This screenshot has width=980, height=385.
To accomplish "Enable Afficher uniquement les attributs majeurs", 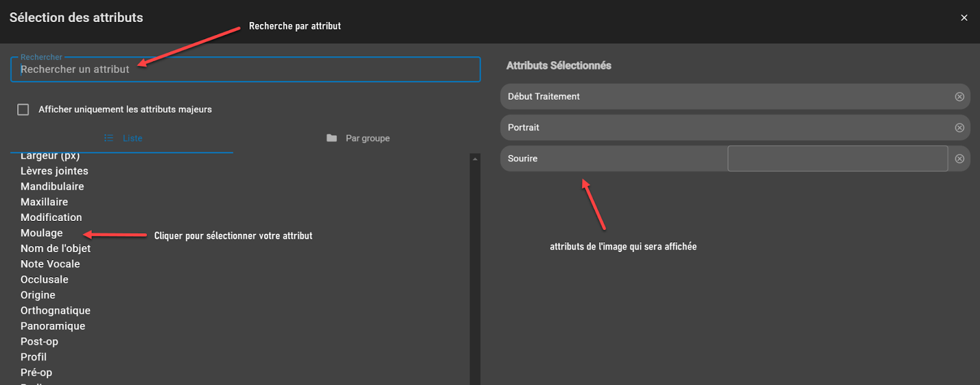I will (23, 110).
